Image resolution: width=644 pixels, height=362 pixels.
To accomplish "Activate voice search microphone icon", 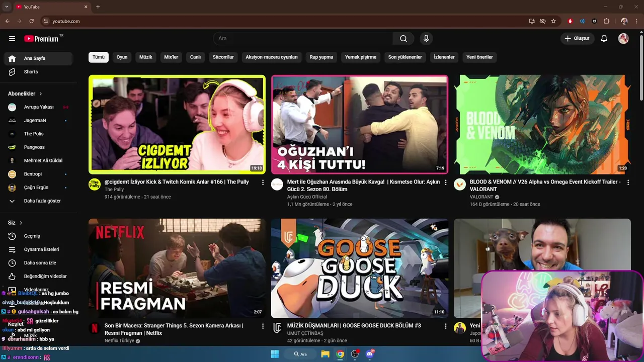I will 426,39.
